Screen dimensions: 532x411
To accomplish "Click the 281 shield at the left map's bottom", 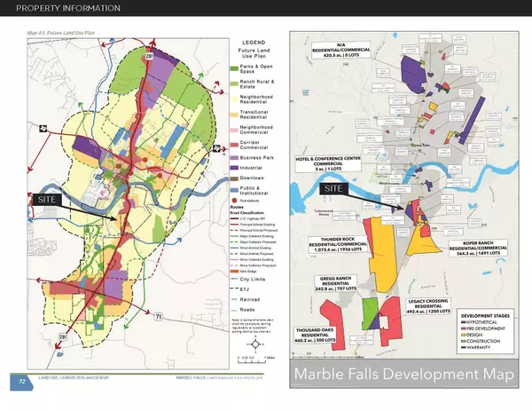I will tap(63, 336).
